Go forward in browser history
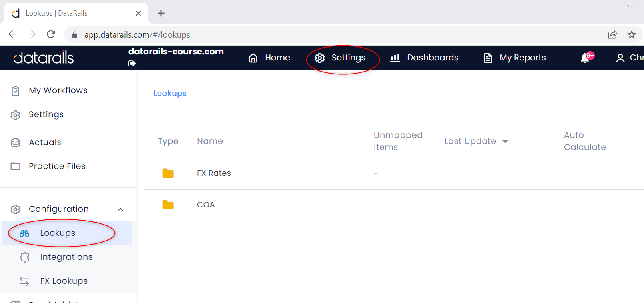This screenshot has height=303, width=644. coord(32,34)
